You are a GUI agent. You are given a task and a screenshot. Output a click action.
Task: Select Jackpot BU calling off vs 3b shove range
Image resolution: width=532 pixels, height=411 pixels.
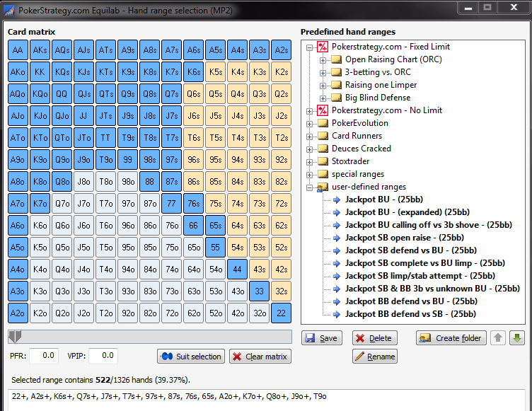click(x=429, y=225)
